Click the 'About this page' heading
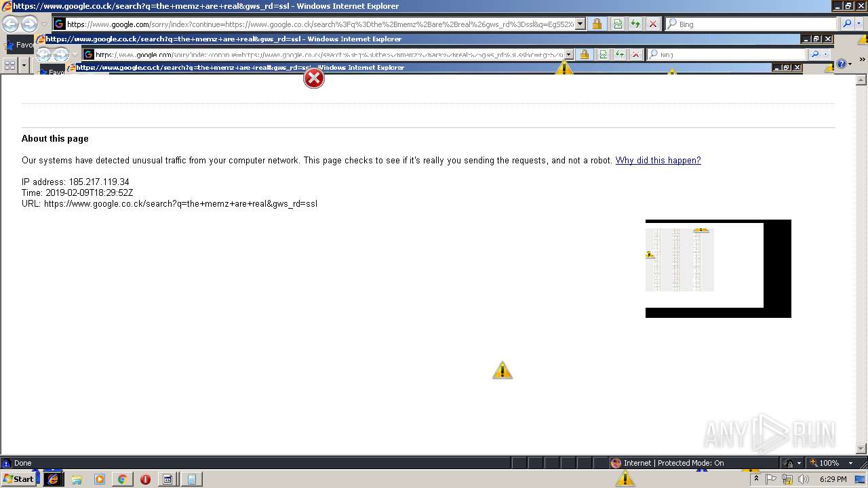Image resolution: width=868 pixels, height=488 pixels. 55,139
